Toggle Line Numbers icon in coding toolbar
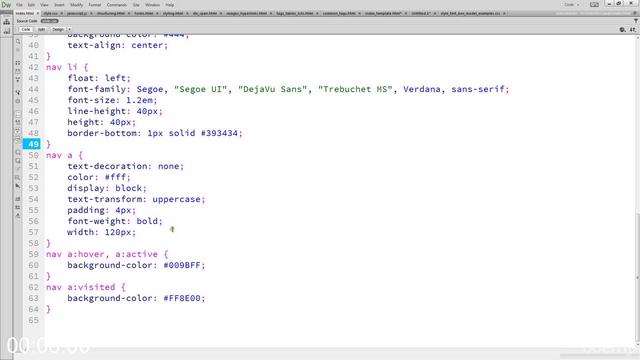Screen dimensions: 640x360 [18, 114]
